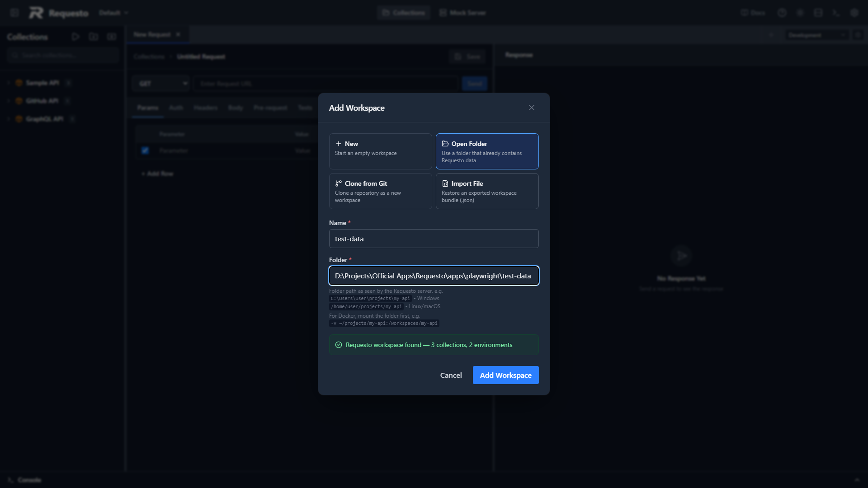The image size is (868, 488).
Task: Open the settings gear icon
Action: pyautogui.click(x=854, y=13)
